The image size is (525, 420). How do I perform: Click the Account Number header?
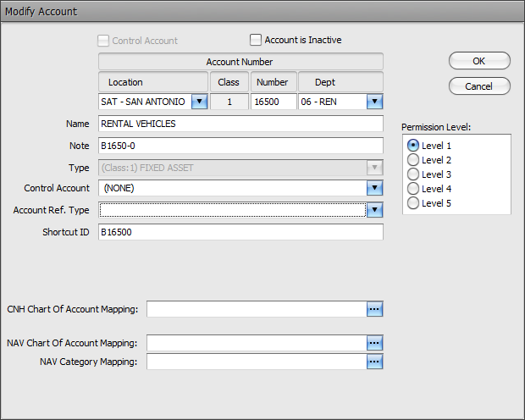point(240,62)
